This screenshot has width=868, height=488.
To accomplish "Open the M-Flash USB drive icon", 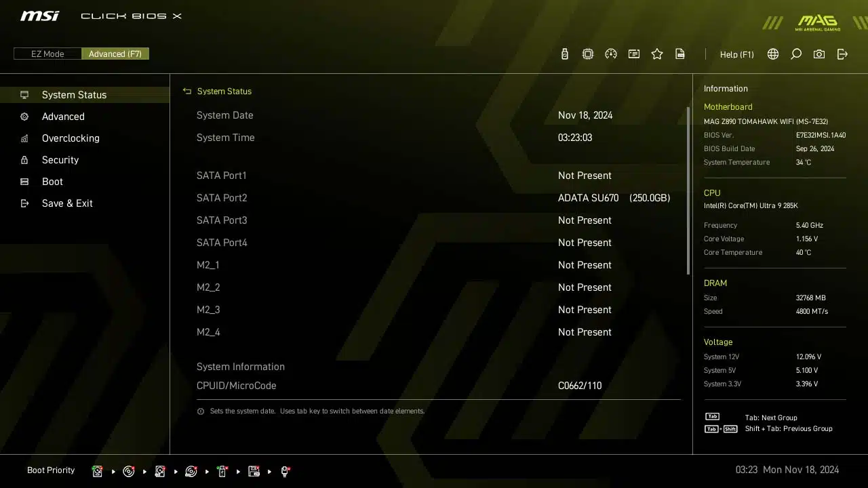I will tap(565, 54).
